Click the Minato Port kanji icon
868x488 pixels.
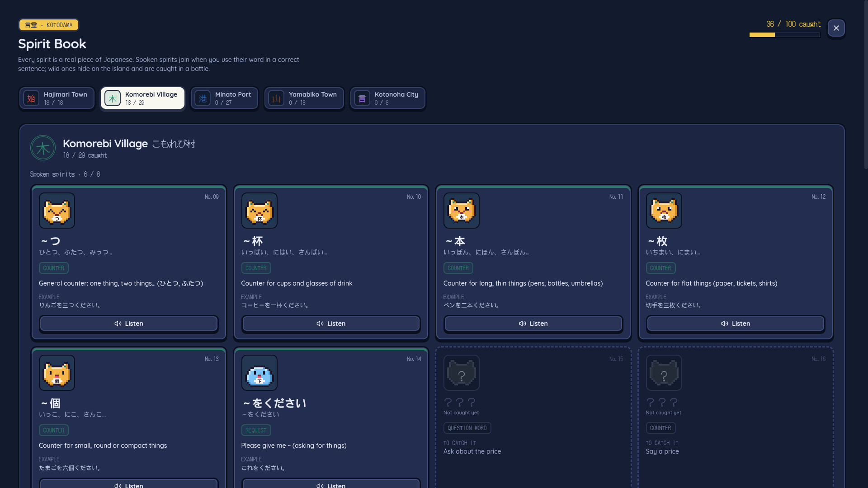[203, 98]
